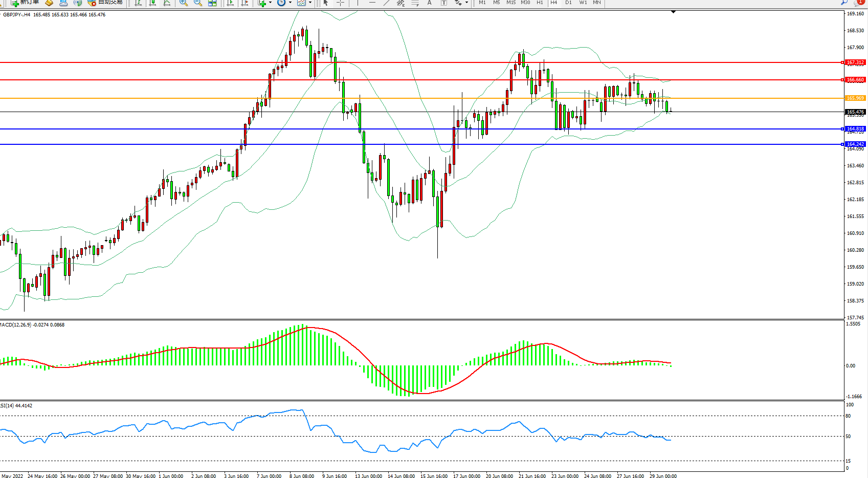Switch to the H1 timeframe
This screenshot has width=868, height=478.
pos(540,3)
